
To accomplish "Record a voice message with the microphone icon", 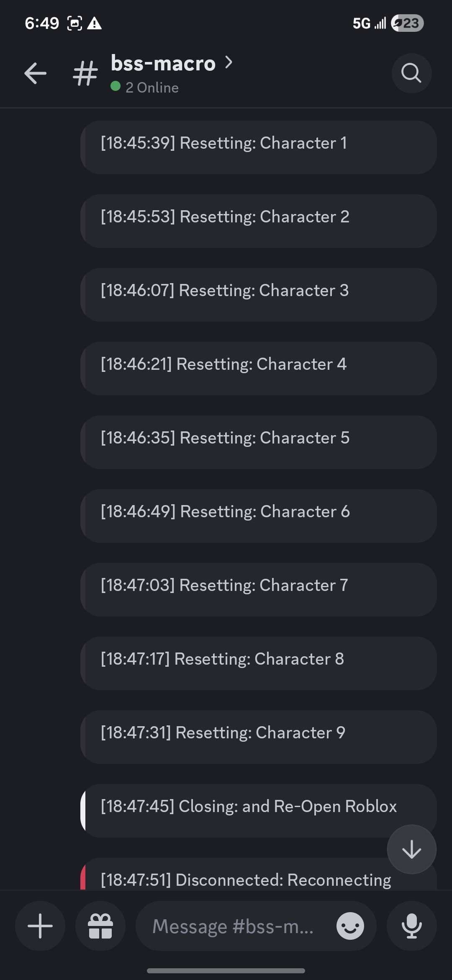I will click(x=412, y=926).
